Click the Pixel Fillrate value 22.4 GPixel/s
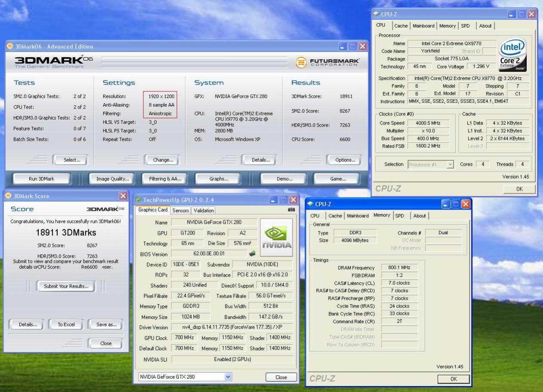Screen dimensions: 543x392 point(191,296)
